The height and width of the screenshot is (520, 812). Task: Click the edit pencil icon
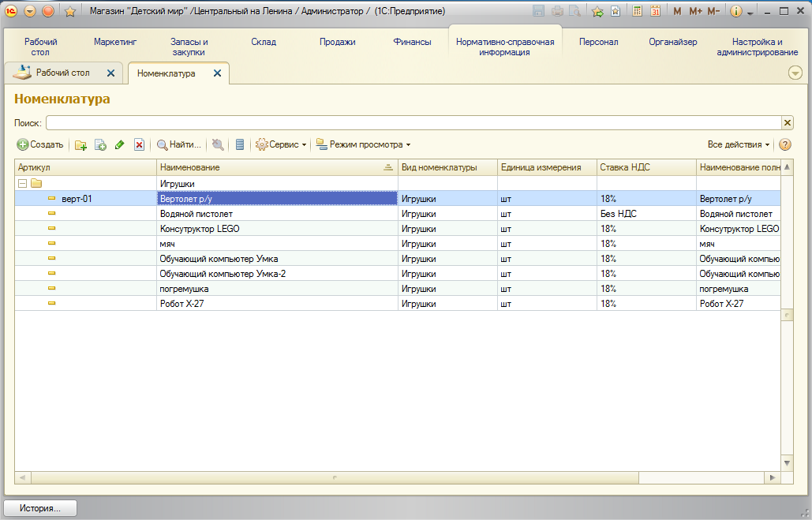(120, 145)
